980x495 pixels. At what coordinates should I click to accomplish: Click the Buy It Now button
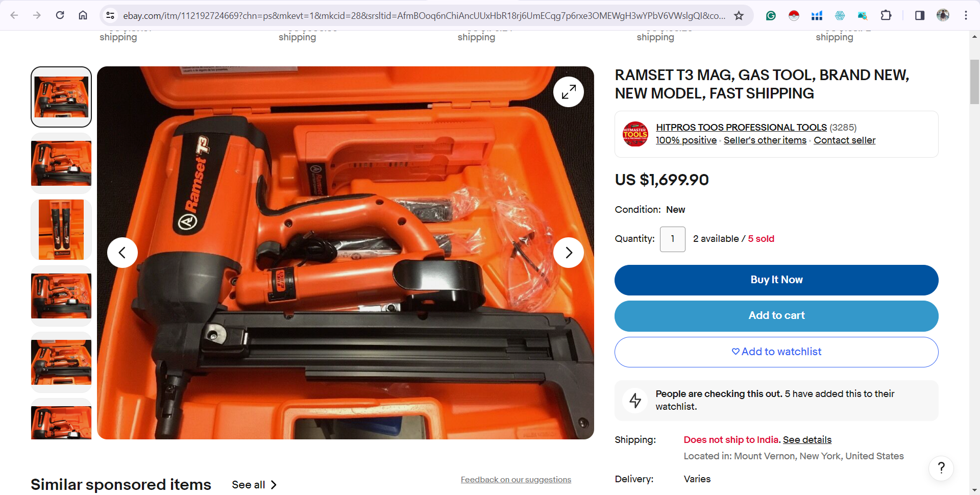pos(776,280)
